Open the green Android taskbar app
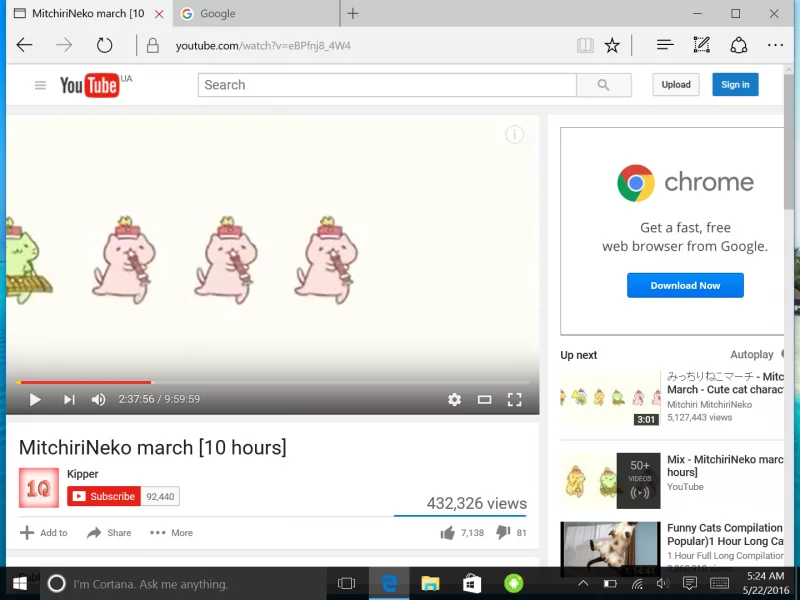800x600 pixels. click(514, 583)
